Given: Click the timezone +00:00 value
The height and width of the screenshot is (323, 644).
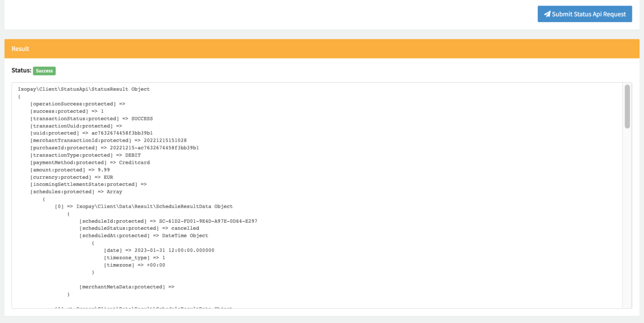Looking at the screenshot, I should (155, 265).
